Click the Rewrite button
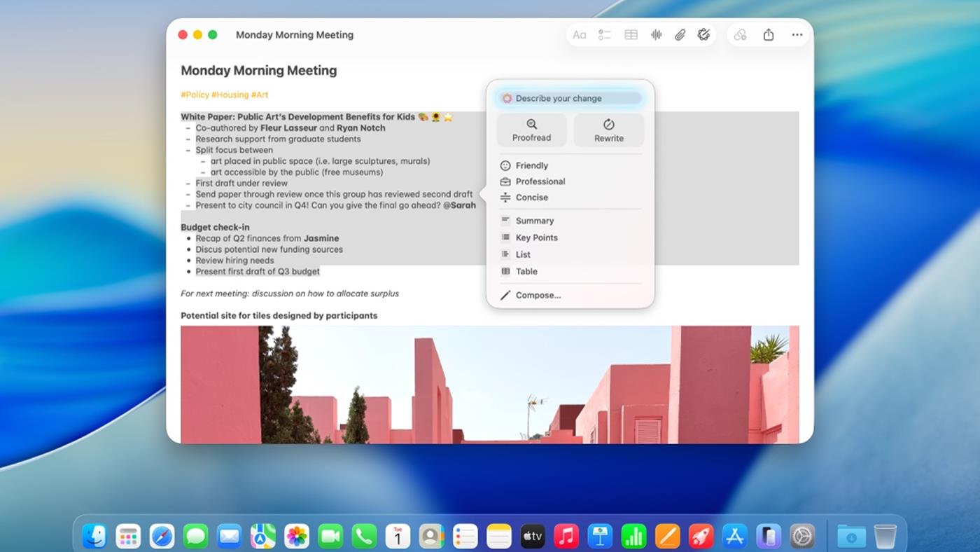This screenshot has height=552, width=980. click(609, 130)
